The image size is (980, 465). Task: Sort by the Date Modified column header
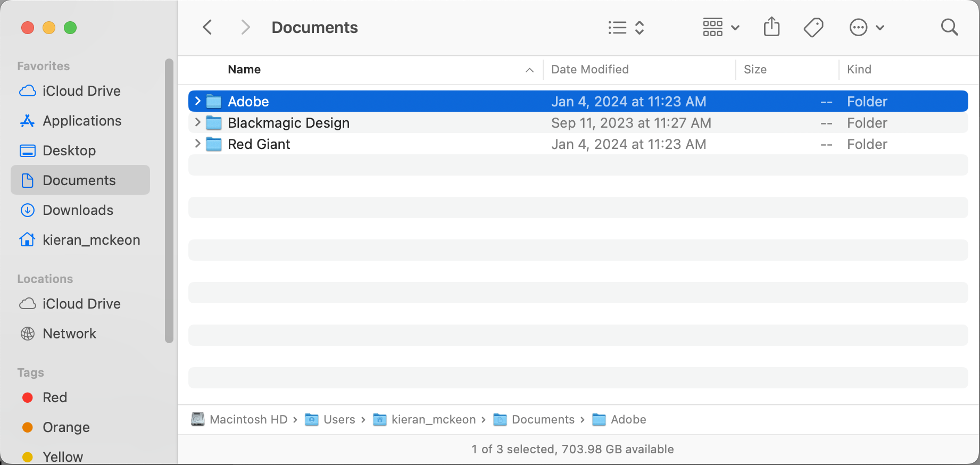coord(590,70)
